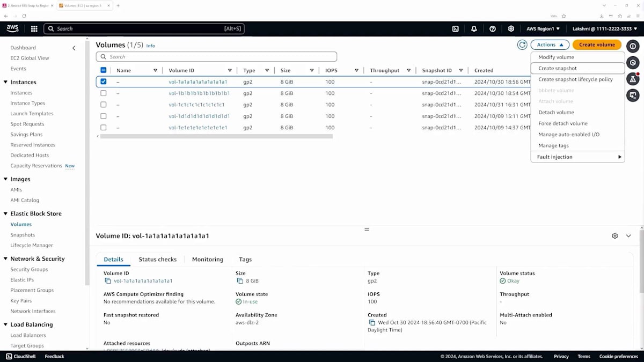Click the details panel resize handle

pyautogui.click(x=367, y=229)
